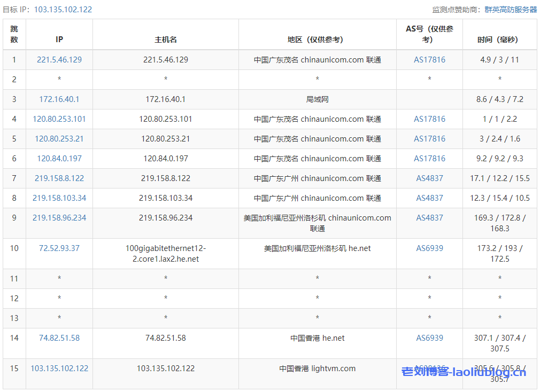
Task: Click the AS17816 link in hop 1 row
Action: [429, 60]
